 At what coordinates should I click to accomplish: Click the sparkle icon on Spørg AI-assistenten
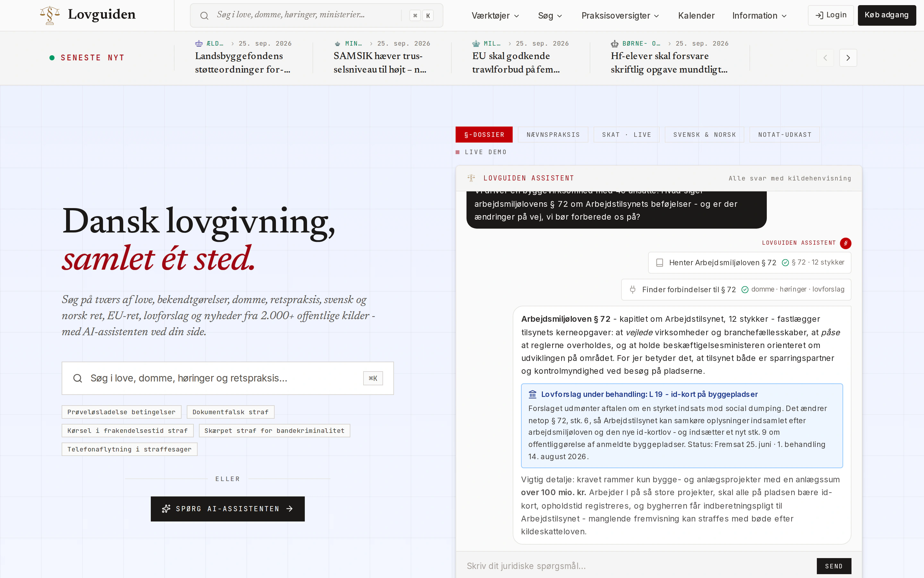point(166,509)
